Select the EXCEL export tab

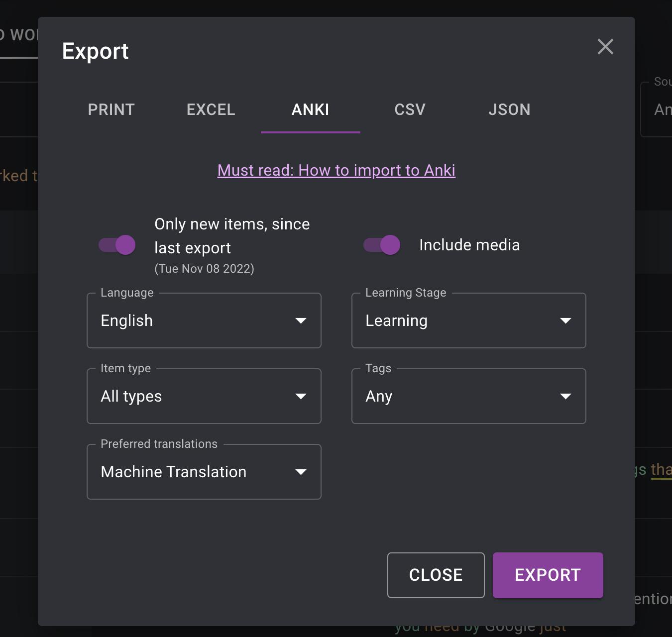[x=211, y=109]
